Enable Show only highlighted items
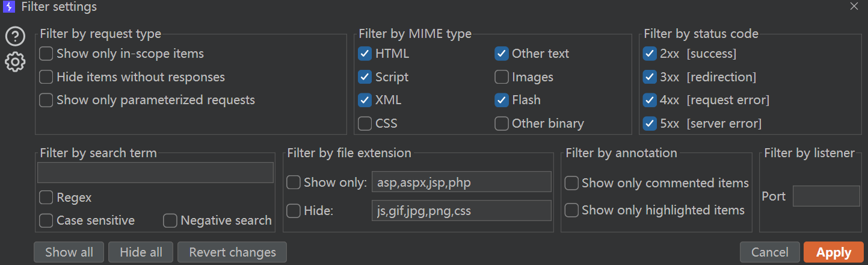The width and height of the screenshot is (868, 265). [x=571, y=210]
